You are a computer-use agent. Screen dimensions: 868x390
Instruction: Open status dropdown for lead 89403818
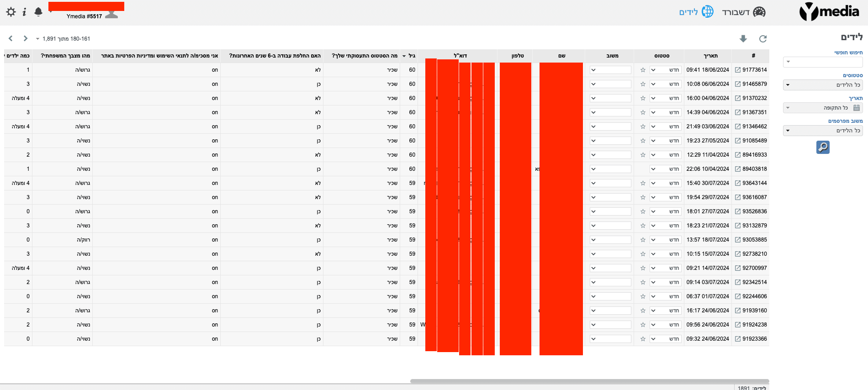[665, 169]
